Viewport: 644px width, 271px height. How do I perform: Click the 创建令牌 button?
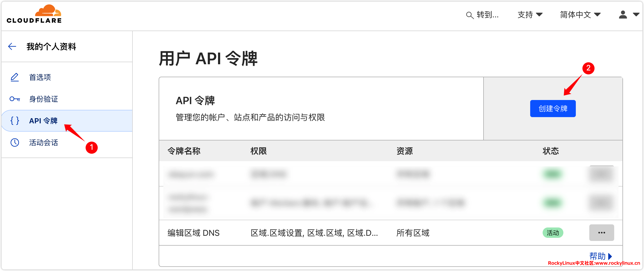(553, 109)
